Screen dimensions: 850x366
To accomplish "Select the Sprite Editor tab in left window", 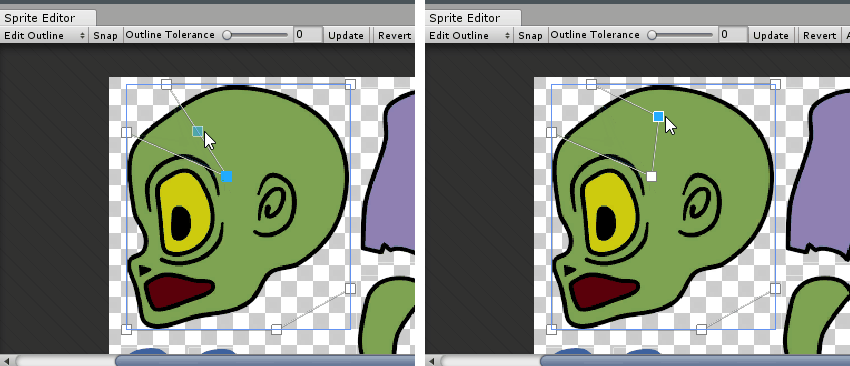I will tap(40, 17).
